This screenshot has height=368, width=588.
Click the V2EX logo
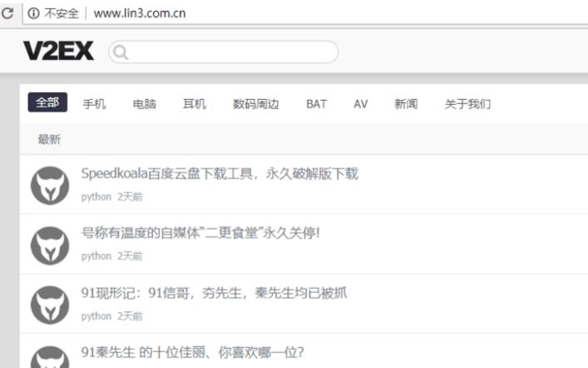[58, 51]
